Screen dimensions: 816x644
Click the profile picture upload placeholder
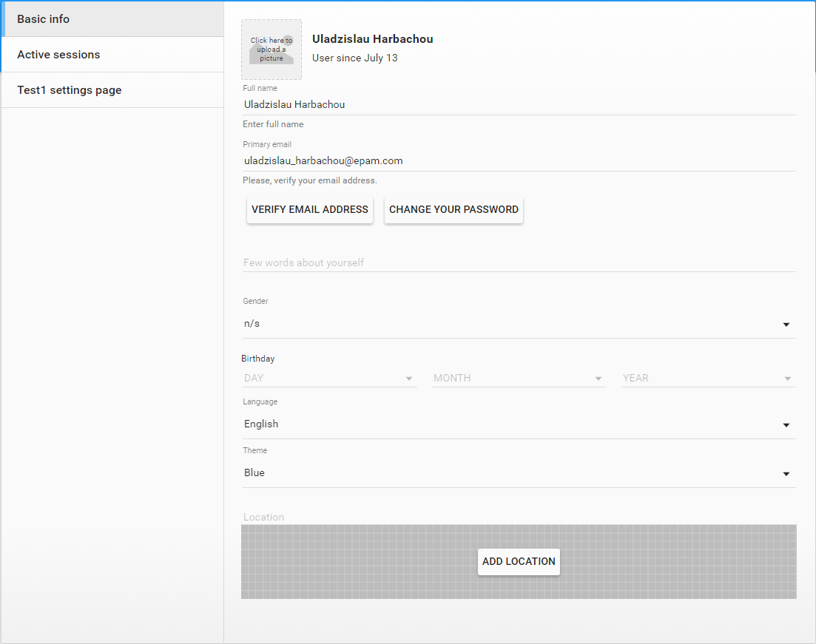pos(271,50)
